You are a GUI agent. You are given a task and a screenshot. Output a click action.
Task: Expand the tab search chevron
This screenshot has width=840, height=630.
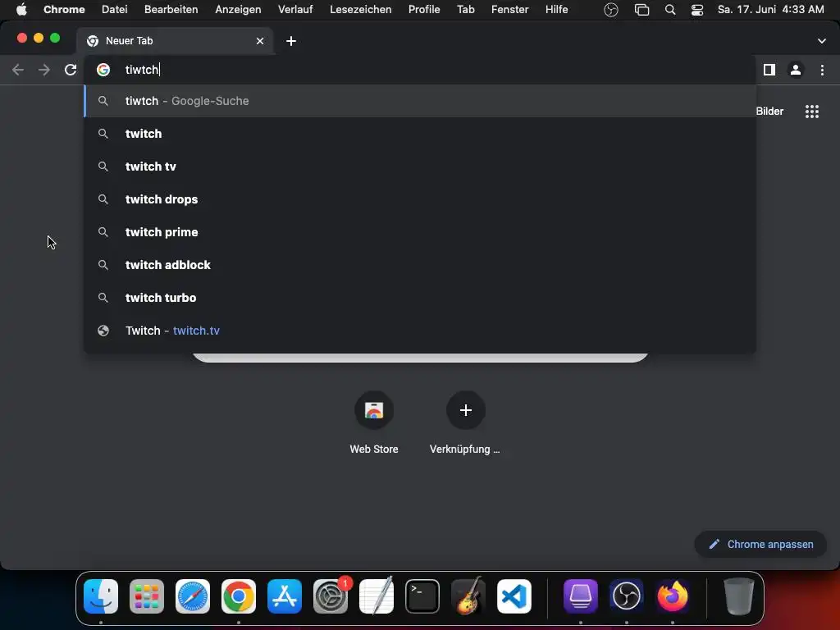point(822,41)
